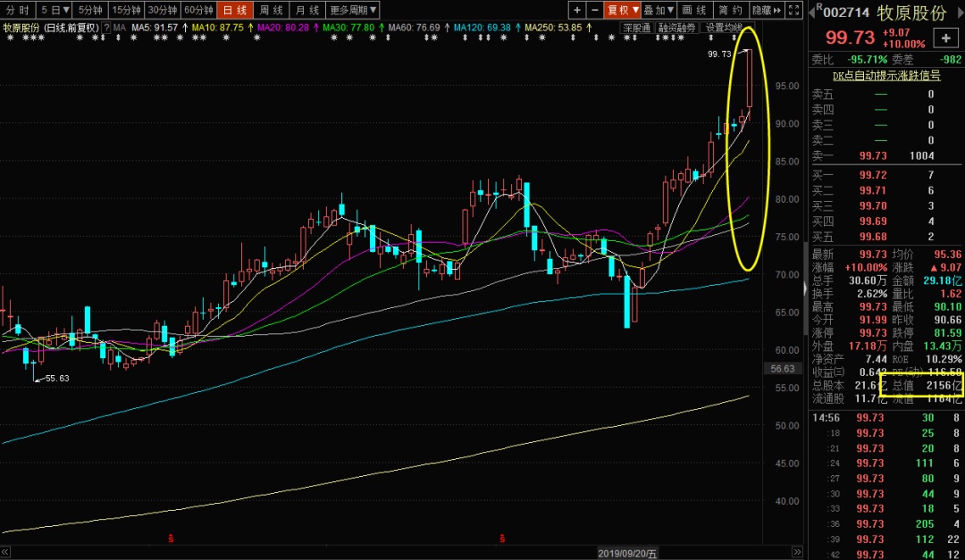Click 深股通 tag button
The width and height of the screenshot is (965, 560).
(636, 28)
